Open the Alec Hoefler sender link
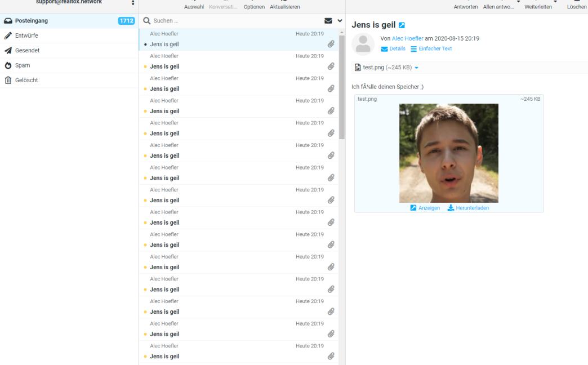The height and width of the screenshot is (365, 588). (x=407, y=38)
